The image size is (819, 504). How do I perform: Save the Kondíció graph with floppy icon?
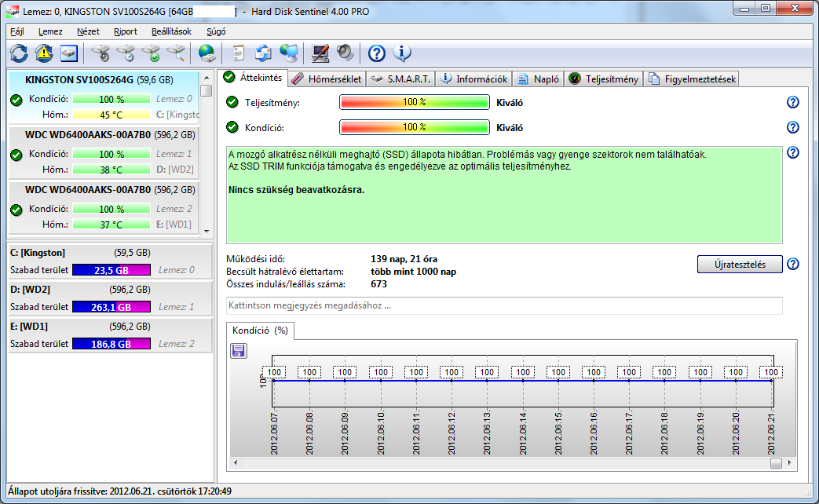coord(239,350)
